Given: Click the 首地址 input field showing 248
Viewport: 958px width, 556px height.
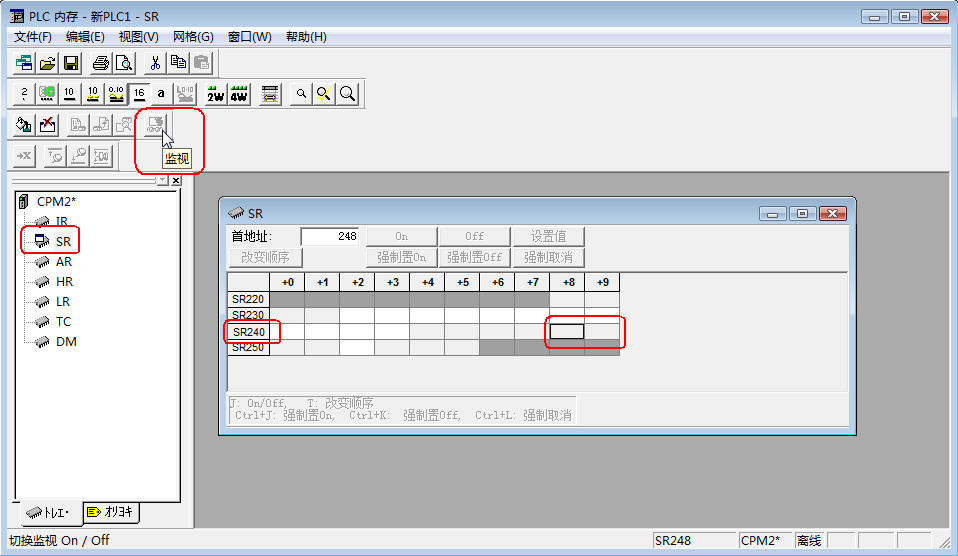Looking at the screenshot, I should [330, 237].
